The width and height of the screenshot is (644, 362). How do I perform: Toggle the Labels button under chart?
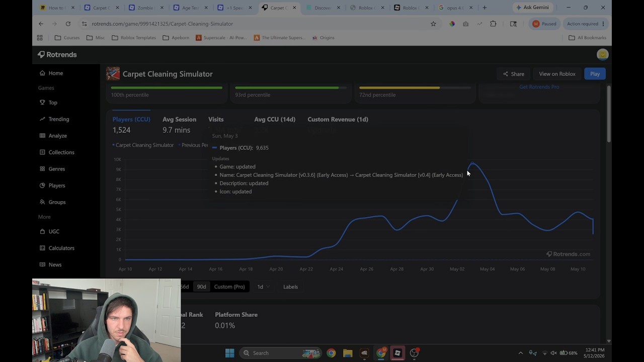(291, 287)
